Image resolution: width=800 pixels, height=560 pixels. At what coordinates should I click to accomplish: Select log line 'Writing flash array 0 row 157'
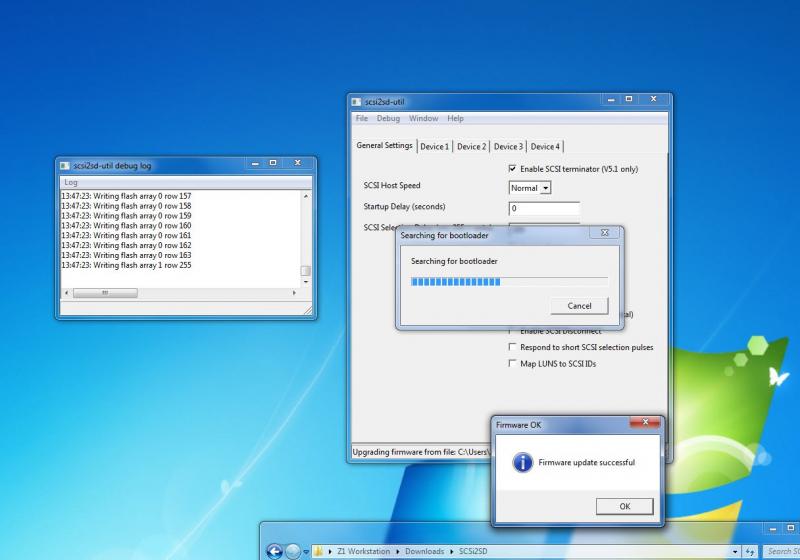point(127,196)
